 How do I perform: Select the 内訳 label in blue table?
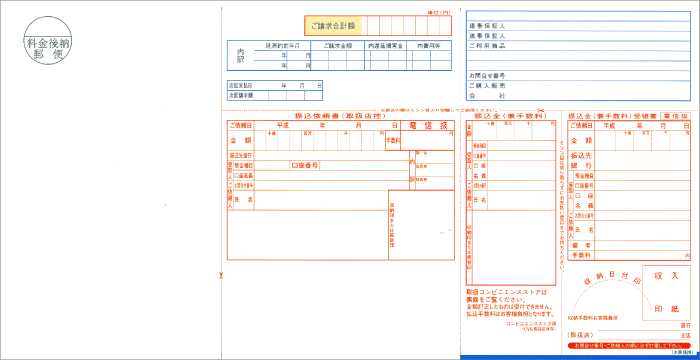point(240,55)
